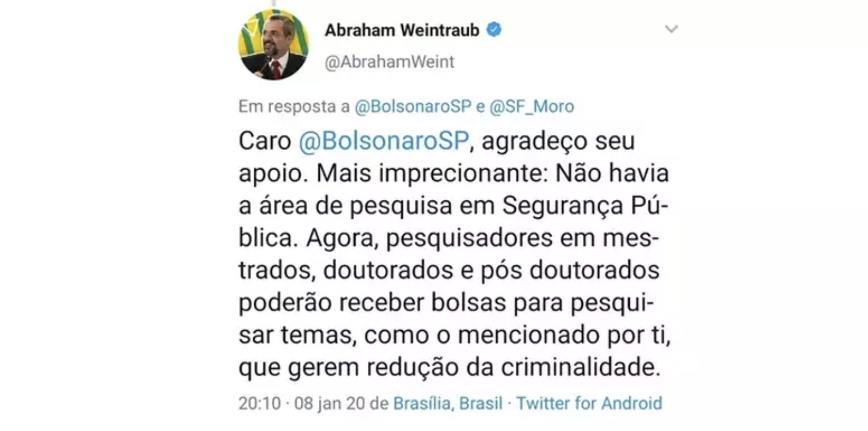Click the word "Caro" starting the tweet
Image resolution: width=868 pixels, height=431 pixels.
265,142
